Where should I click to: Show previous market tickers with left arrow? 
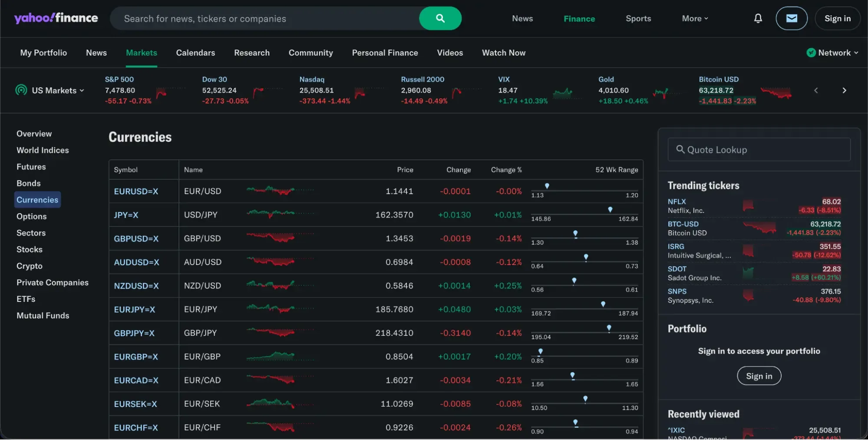click(x=816, y=90)
